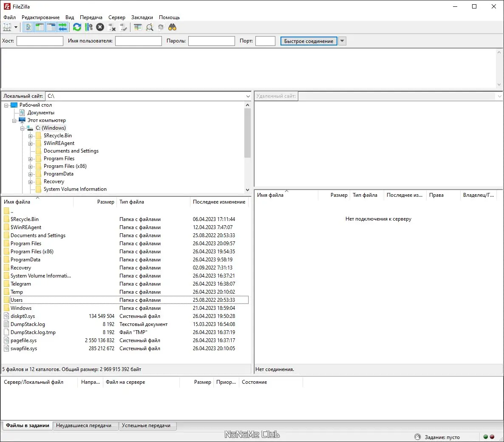Expand the $Recycle.Bin tree node
The height and width of the screenshot is (442, 504).
click(x=30, y=136)
